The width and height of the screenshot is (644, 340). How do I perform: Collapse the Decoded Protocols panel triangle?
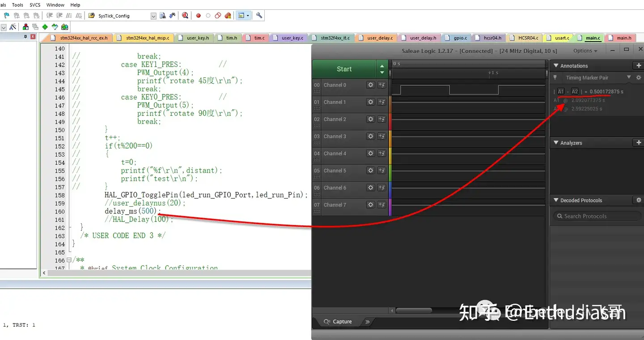click(x=556, y=200)
